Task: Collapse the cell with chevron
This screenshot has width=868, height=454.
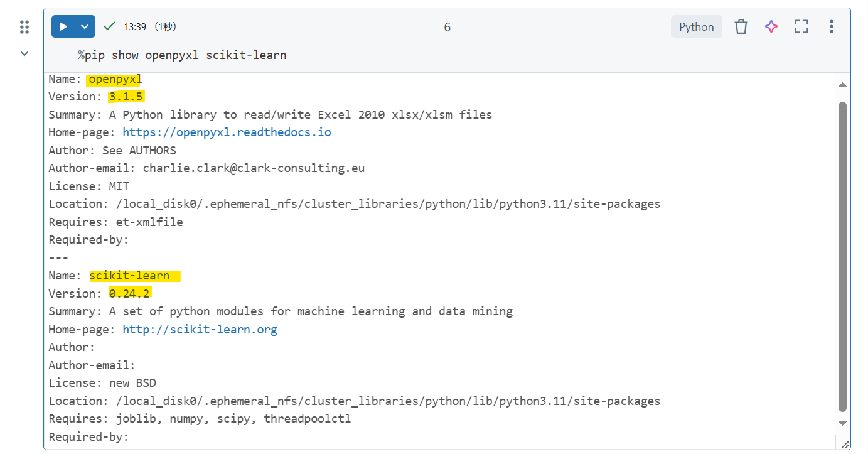Action: (24, 54)
